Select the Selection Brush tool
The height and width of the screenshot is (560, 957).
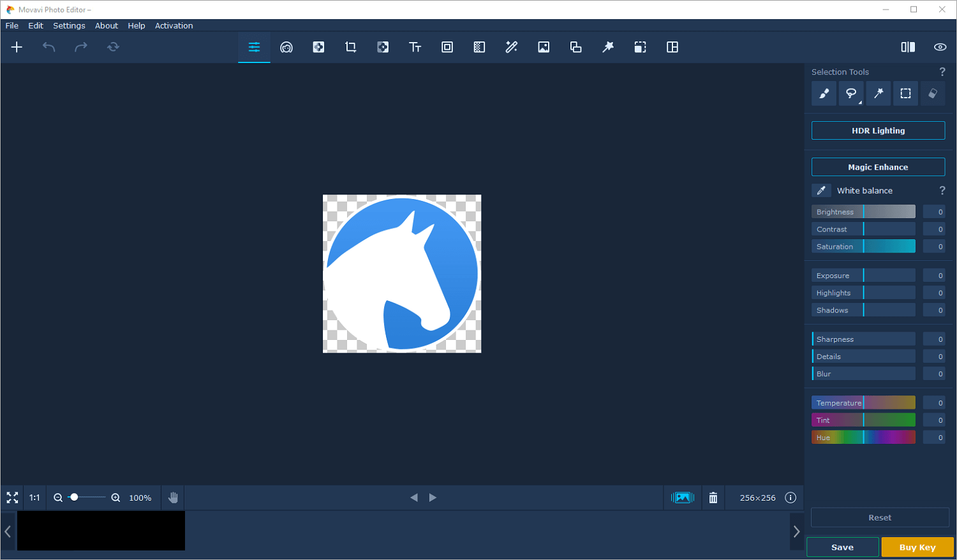click(824, 94)
